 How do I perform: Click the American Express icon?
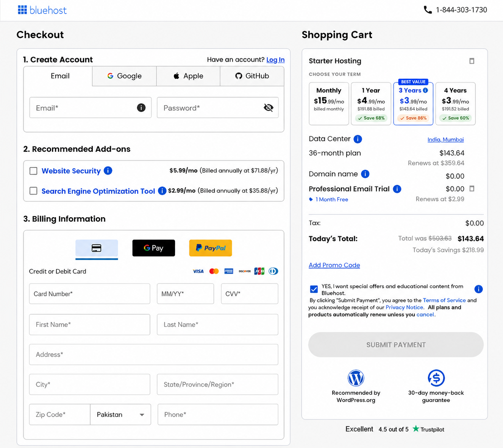229,271
